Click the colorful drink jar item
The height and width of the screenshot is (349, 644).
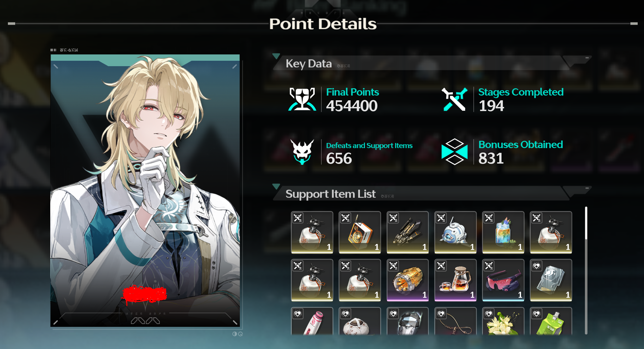click(503, 232)
